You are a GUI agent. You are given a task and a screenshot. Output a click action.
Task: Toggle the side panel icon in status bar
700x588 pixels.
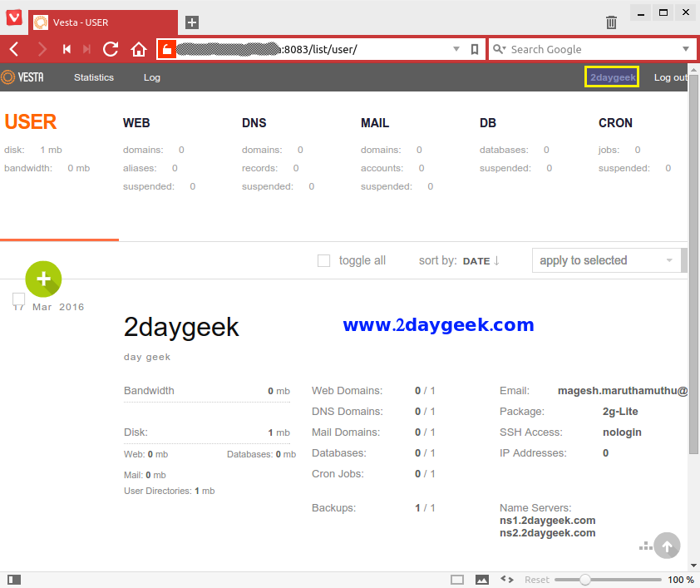tap(14, 580)
